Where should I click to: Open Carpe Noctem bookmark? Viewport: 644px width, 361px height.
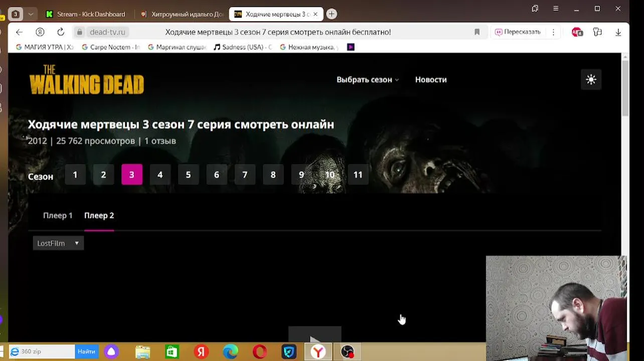110,47
